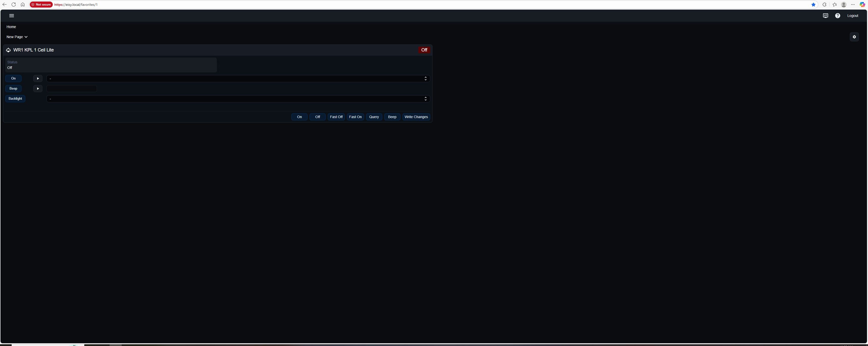The image size is (868, 346).
Task: Reload the page with the refresh icon
Action: click(x=13, y=5)
